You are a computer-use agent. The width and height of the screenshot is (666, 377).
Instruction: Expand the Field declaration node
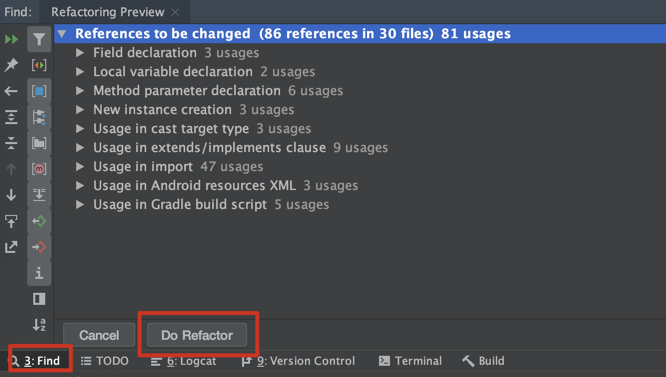pos(80,53)
